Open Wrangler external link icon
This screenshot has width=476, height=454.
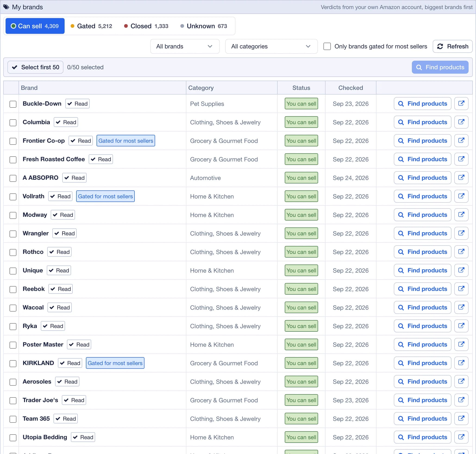[x=461, y=233]
